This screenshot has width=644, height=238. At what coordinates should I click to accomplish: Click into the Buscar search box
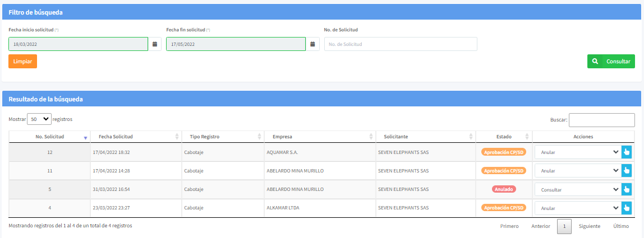601,120
